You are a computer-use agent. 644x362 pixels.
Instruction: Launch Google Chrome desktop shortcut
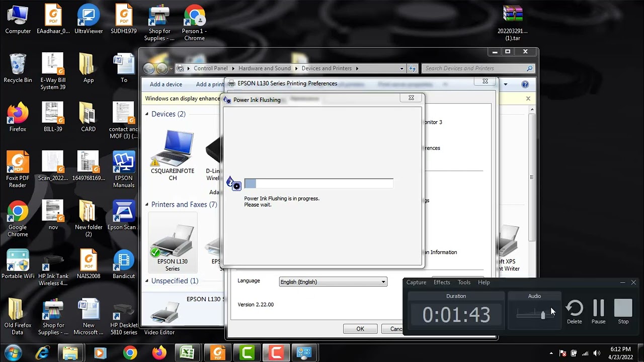coord(18,219)
